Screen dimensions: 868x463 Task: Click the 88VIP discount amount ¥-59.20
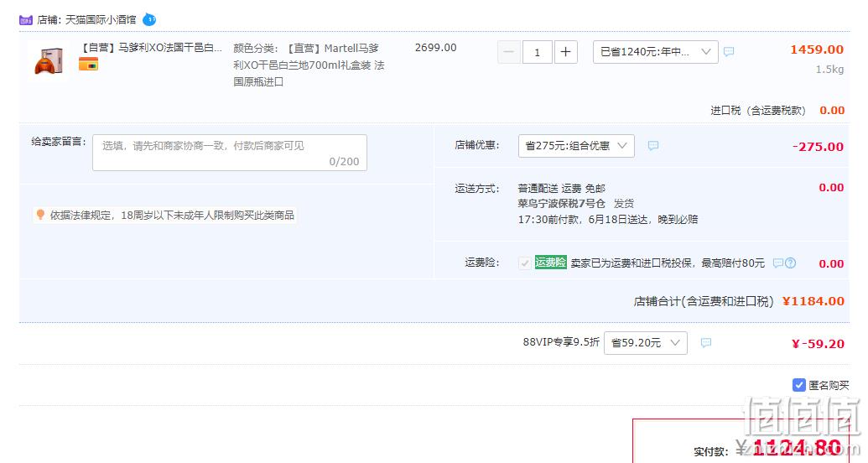pos(818,344)
